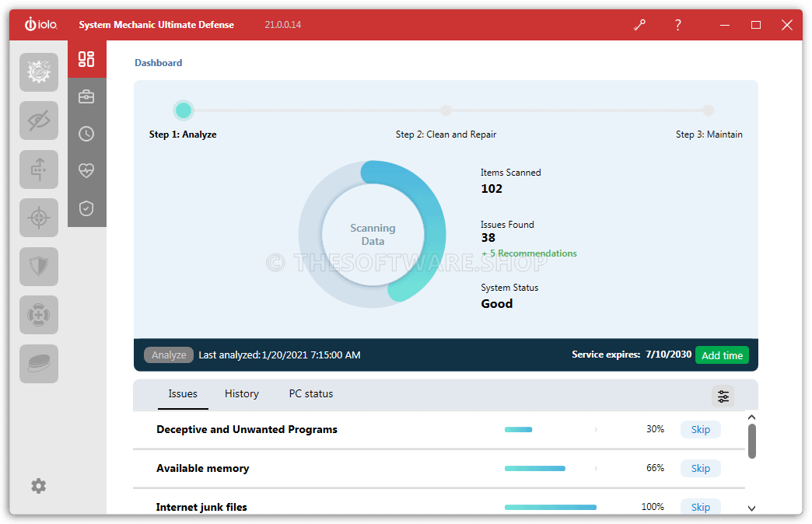Open the System Shield module
The height and width of the screenshot is (524, 812).
[39, 267]
